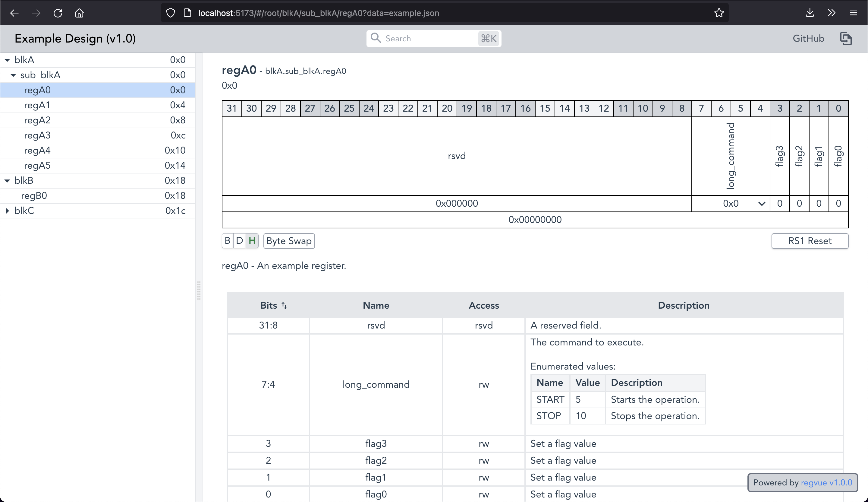
Task: Open the downloads icon
Action: point(810,13)
